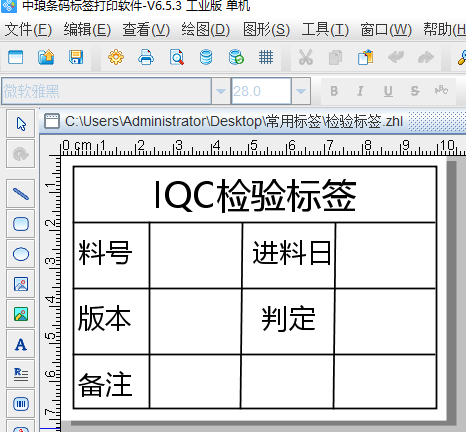Screen dimensions: 466x432
Task: Select the barcode tool
Action: (21, 404)
